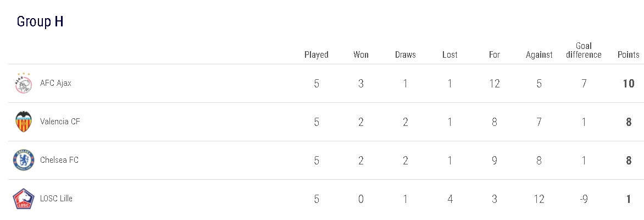The image size is (644, 220).
Task: Select the Against column header
Action: point(539,54)
